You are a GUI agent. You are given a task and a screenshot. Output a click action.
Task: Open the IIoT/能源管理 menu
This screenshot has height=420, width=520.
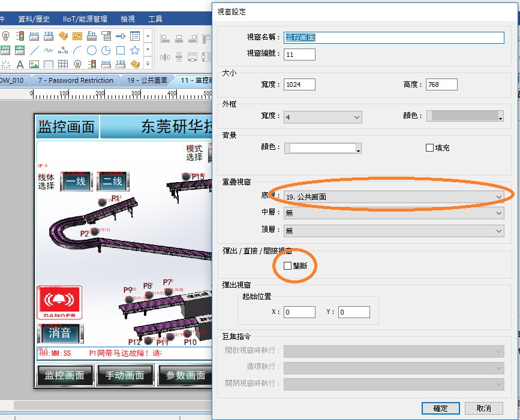[85, 19]
